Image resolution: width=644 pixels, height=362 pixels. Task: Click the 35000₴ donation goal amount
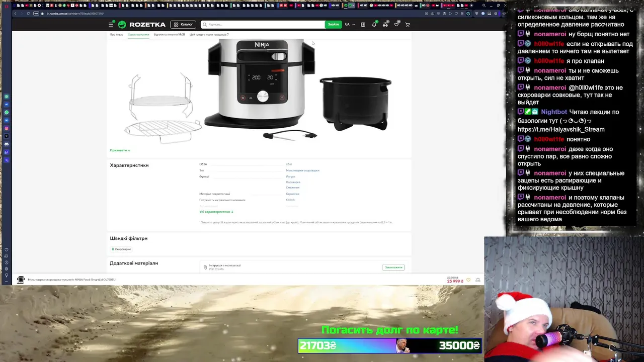pos(459,345)
